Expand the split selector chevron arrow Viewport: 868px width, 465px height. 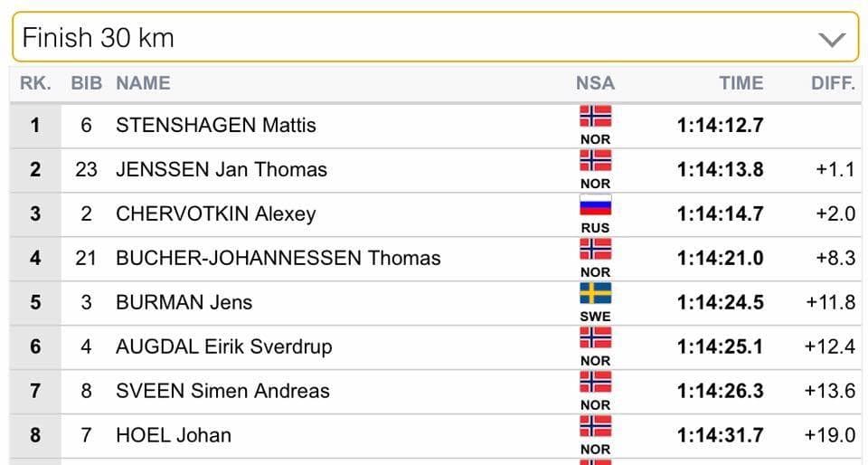click(831, 39)
